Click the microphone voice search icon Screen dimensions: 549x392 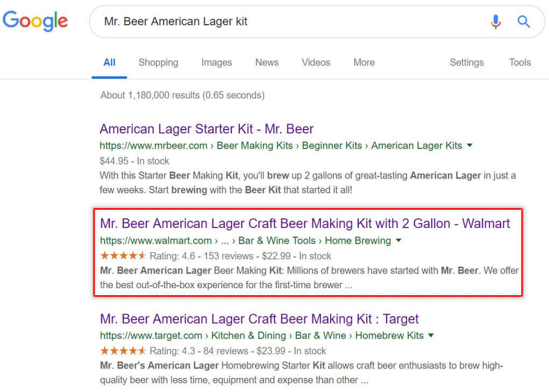pos(495,22)
